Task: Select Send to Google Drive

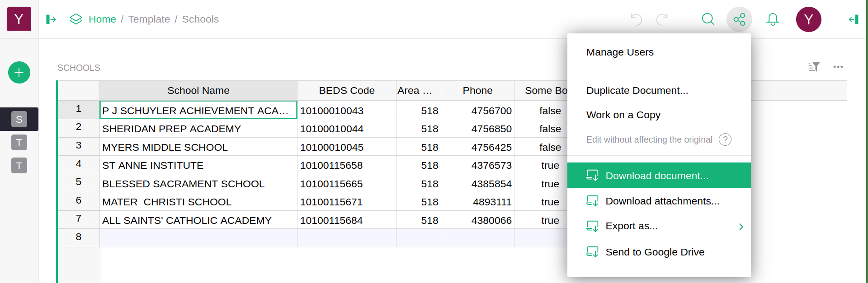Action: (655, 252)
